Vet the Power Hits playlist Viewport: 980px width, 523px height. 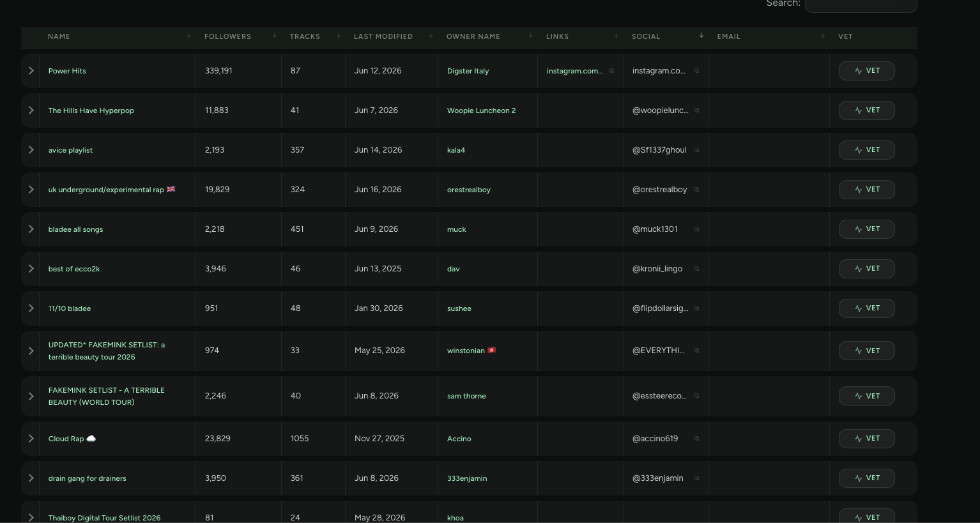pos(866,71)
